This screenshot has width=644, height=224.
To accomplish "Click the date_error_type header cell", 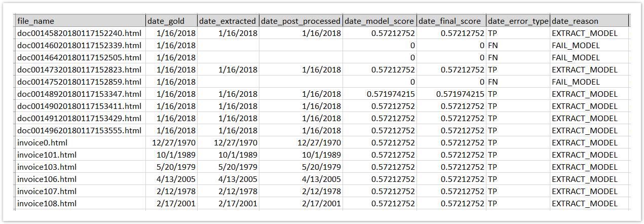I will [x=518, y=21].
